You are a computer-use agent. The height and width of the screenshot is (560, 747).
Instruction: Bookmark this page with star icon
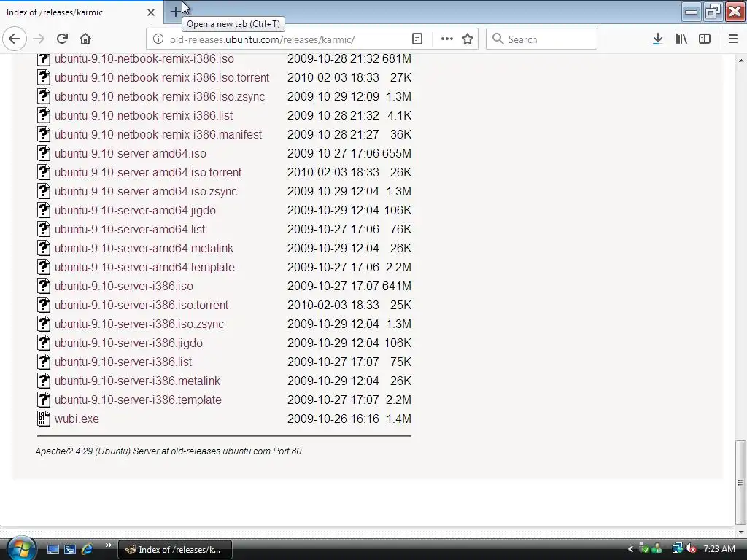pyautogui.click(x=468, y=39)
